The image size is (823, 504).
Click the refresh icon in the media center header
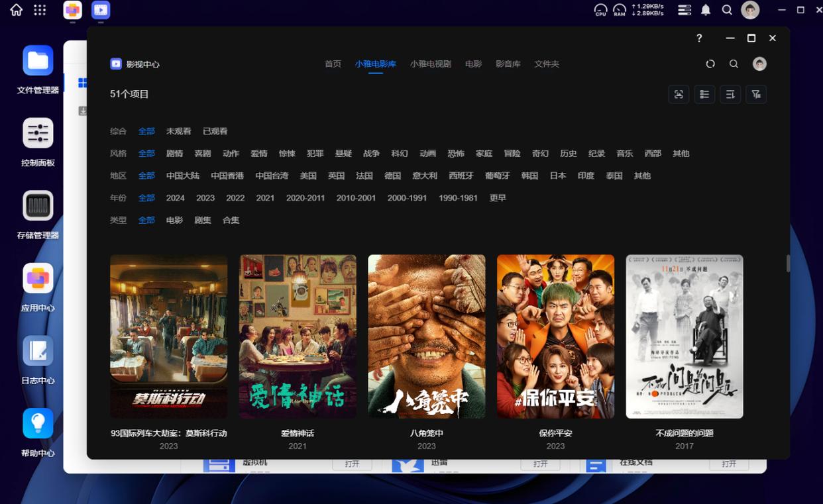(x=710, y=64)
